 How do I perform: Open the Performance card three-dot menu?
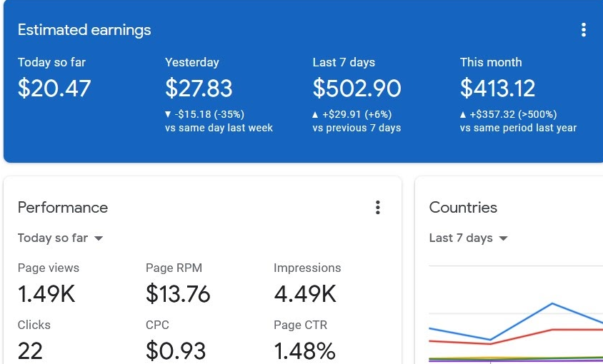(378, 208)
